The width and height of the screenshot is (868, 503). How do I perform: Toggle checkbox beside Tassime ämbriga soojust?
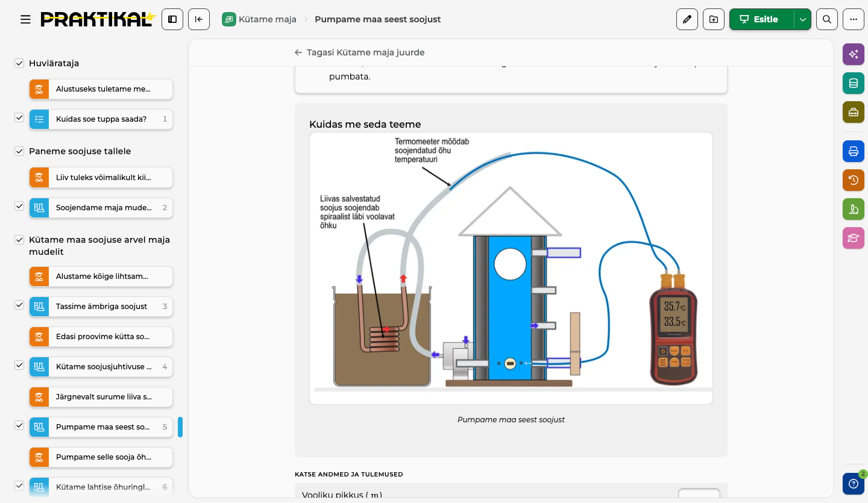pos(19,305)
